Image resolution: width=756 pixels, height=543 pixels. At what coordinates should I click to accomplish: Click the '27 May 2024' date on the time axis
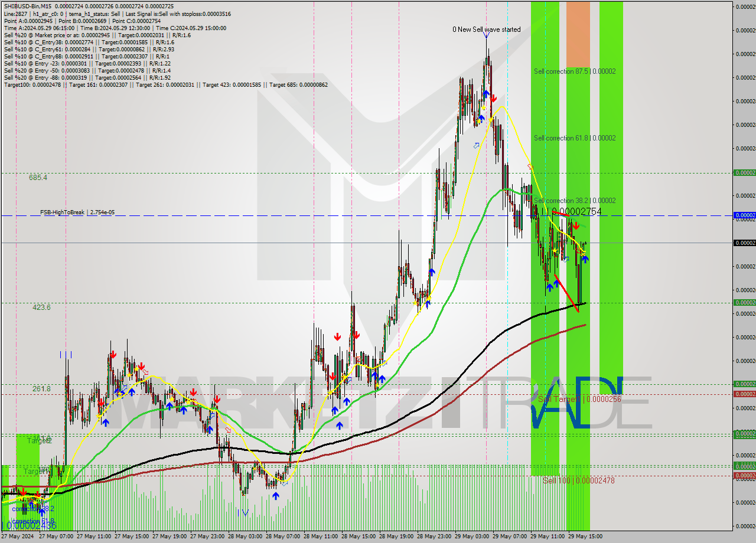18,537
